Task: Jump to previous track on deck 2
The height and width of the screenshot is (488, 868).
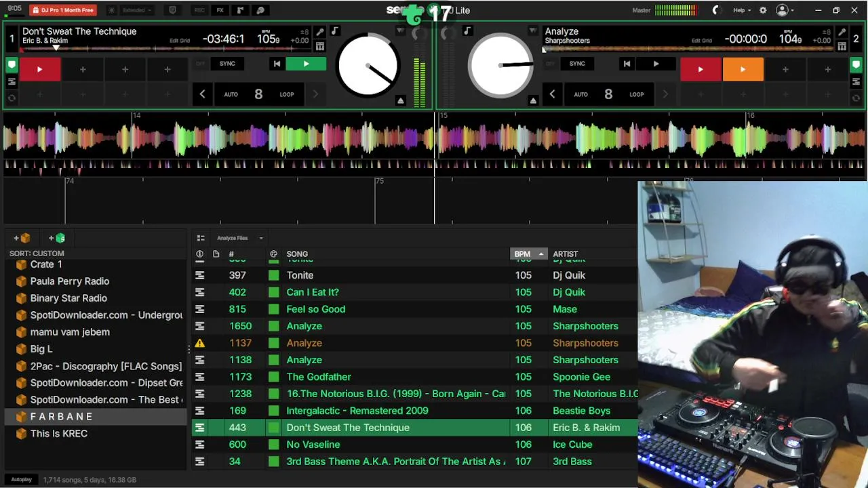Action: coord(627,64)
